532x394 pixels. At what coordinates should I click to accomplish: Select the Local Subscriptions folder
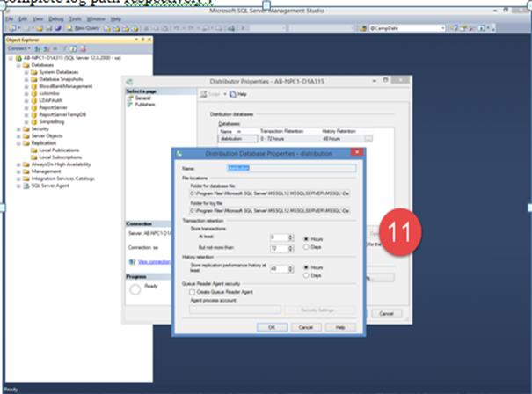pyautogui.click(x=56, y=157)
